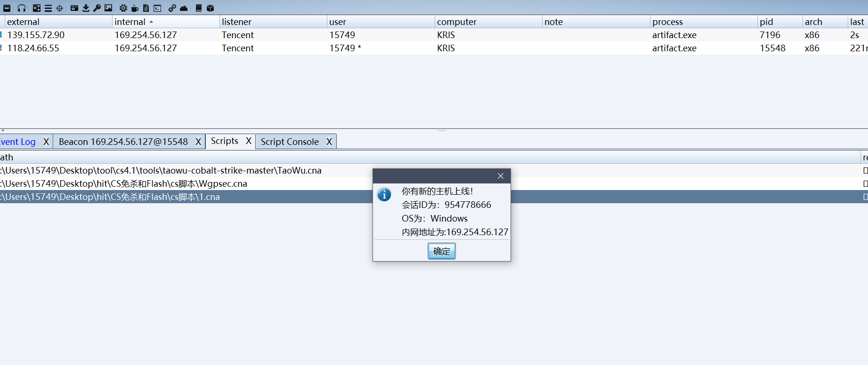Close the Scripts tab with X
This screenshot has width=868, height=365.
tap(249, 141)
